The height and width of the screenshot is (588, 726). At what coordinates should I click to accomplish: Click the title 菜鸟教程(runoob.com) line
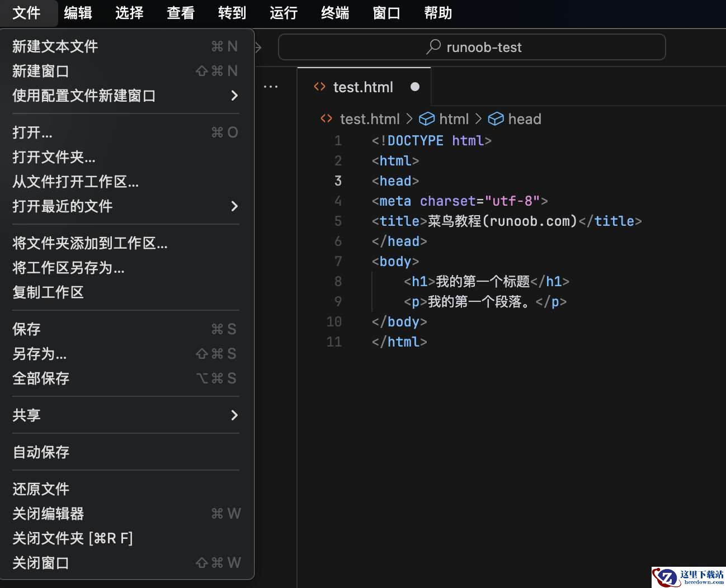point(507,221)
